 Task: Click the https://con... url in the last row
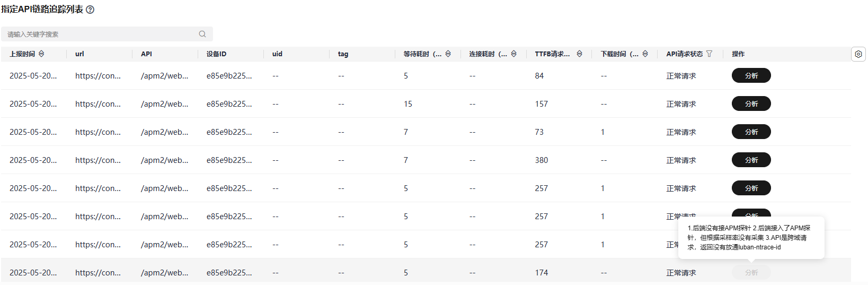tap(98, 272)
